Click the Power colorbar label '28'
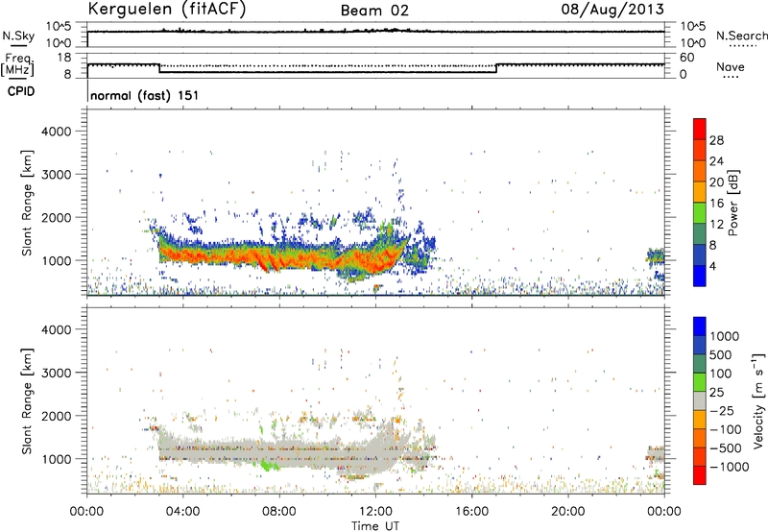The height and width of the screenshot is (532, 768). 716,140
